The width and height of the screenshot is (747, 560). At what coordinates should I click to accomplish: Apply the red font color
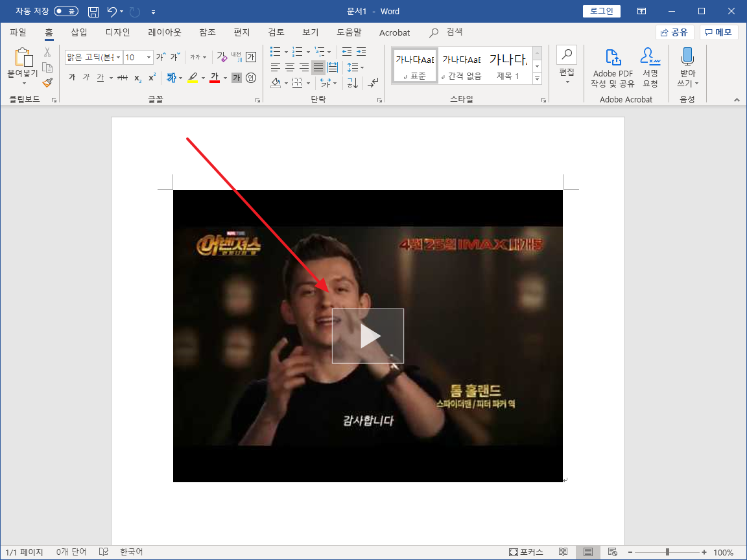(x=215, y=78)
